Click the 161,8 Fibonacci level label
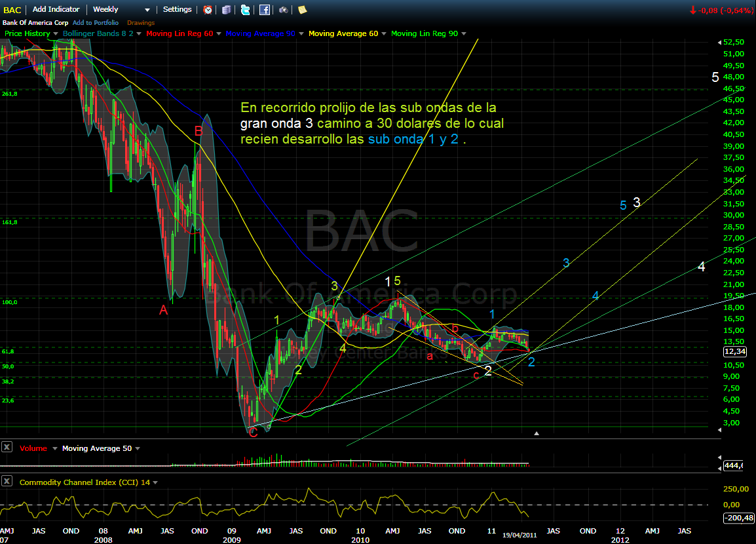756x544 pixels. click(x=10, y=222)
